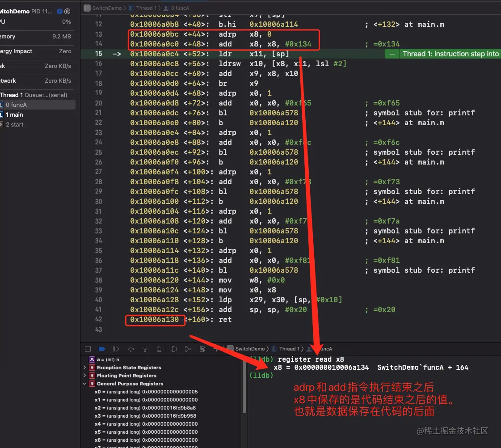Open the Environment Overrides toggle icon

click(202, 349)
